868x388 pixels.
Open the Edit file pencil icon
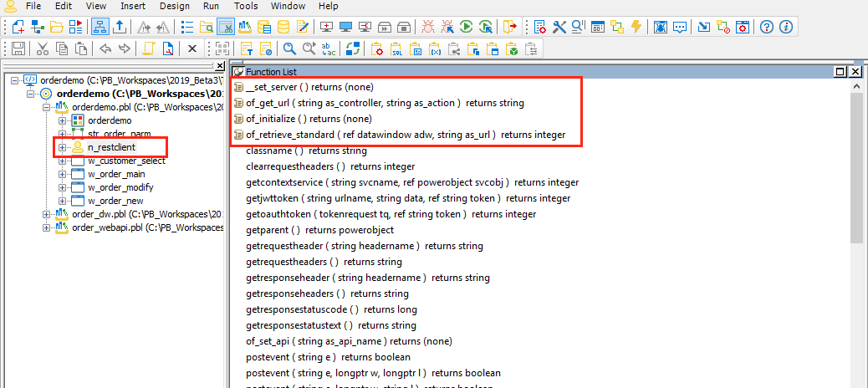[x=302, y=26]
